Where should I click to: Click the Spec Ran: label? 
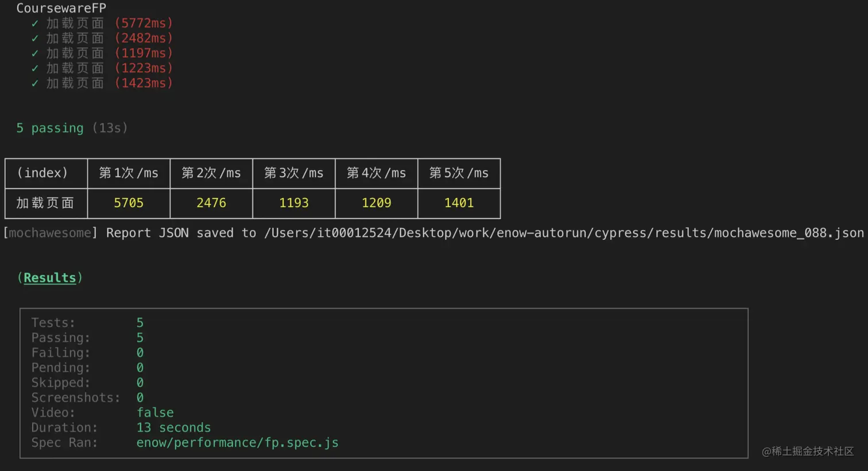[x=64, y=442]
